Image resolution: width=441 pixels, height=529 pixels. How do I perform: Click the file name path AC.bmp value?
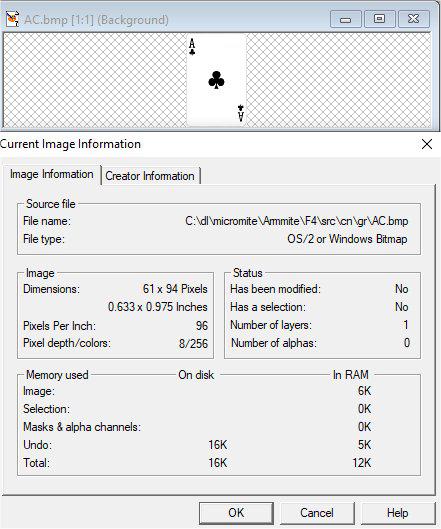click(x=297, y=221)
